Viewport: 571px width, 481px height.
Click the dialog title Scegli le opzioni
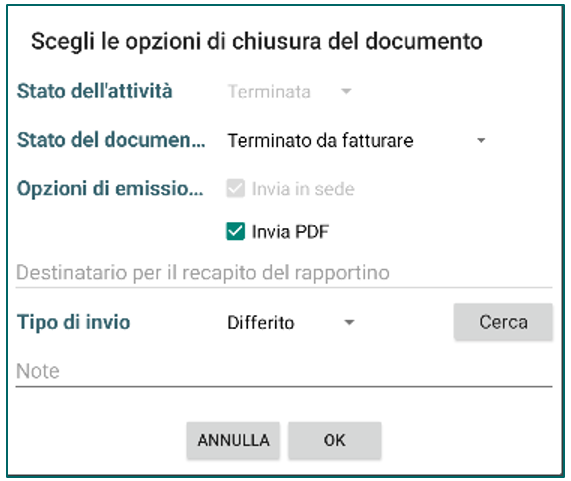257,42
